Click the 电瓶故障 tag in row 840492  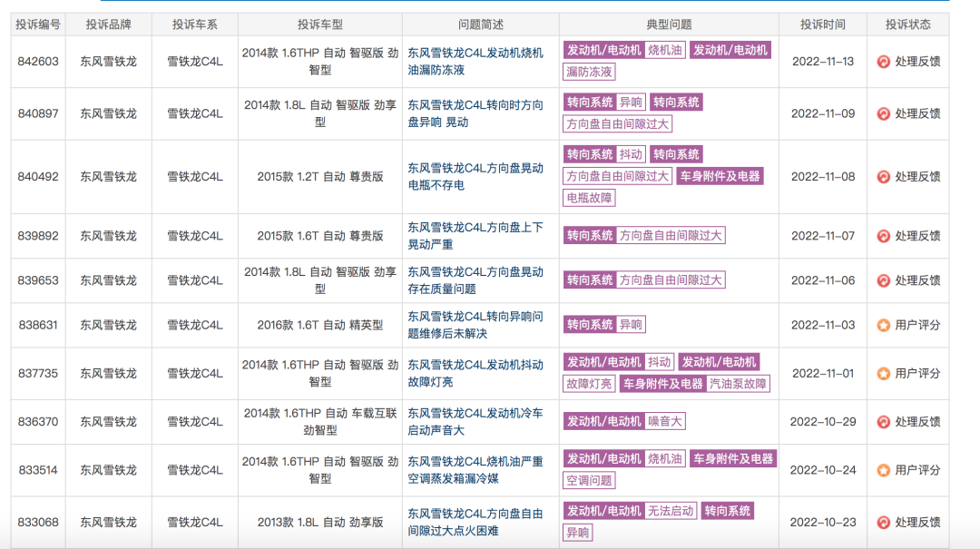pyautogui.click(x=589, y=198)
